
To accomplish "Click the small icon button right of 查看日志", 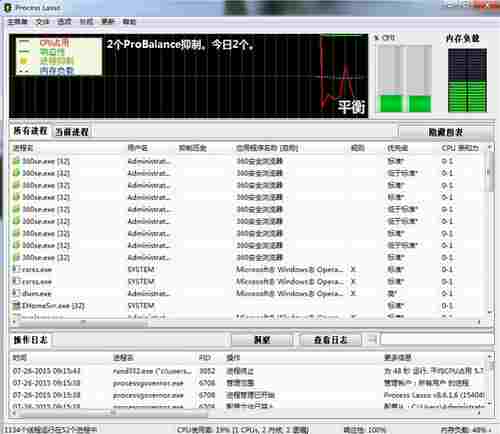I will click(x=372, y=340).
